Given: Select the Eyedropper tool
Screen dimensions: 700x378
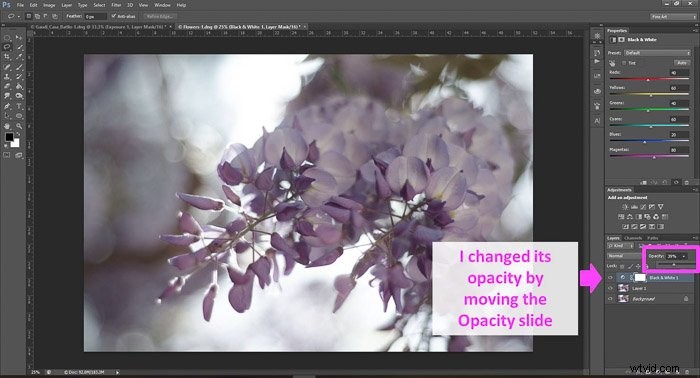Looking at the screenshot, I should [19, 57].
